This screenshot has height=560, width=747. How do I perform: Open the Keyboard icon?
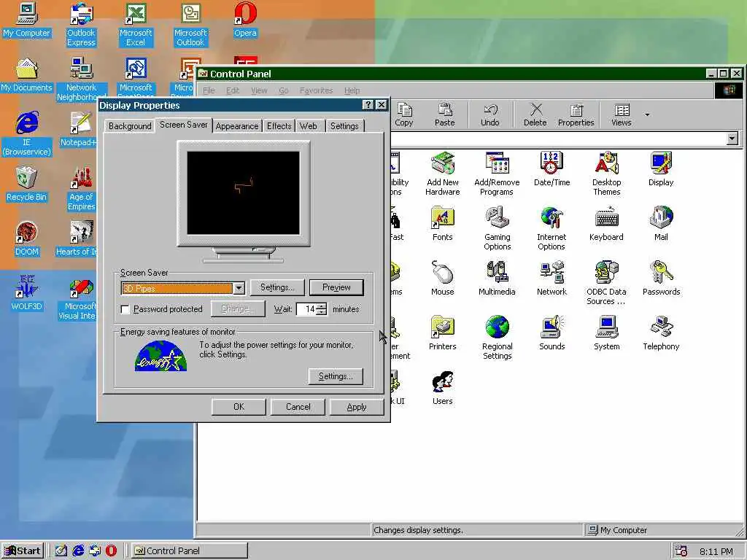(606, 223)
